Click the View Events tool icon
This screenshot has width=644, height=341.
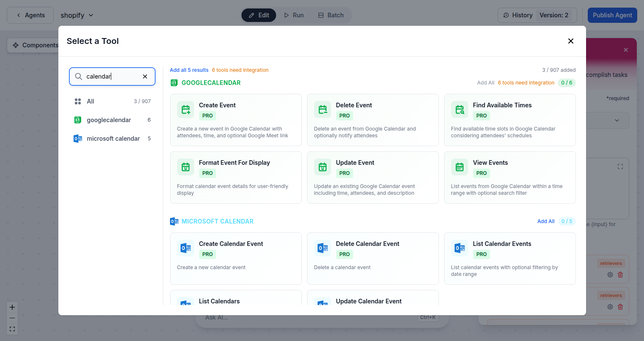click(x=459, y=166)
